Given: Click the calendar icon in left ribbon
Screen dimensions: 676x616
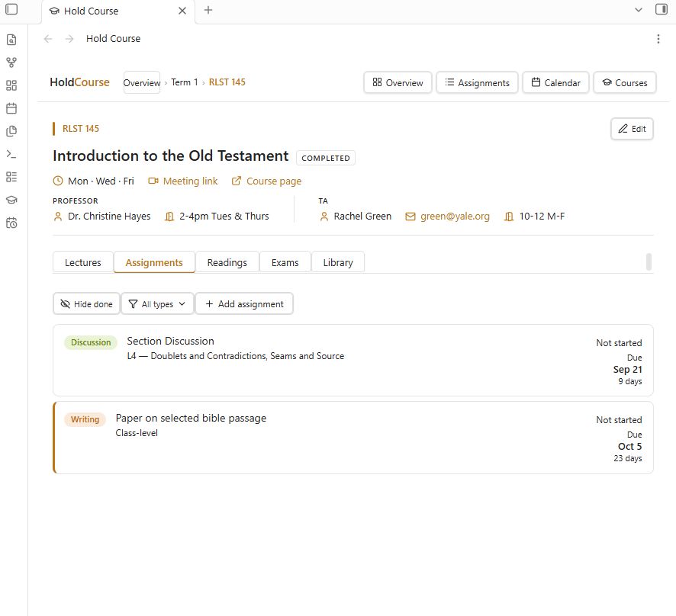Looking at the screenshot, I should [11, 108].
